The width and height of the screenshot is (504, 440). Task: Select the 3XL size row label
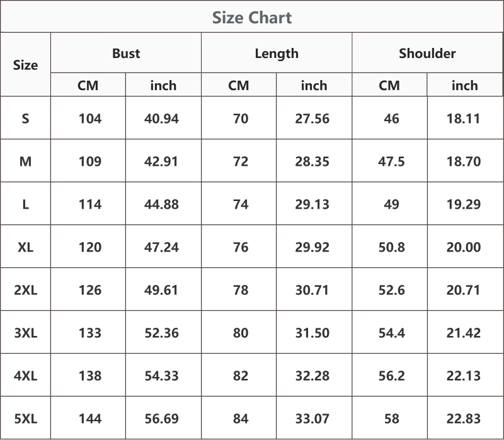pos(25,333)
